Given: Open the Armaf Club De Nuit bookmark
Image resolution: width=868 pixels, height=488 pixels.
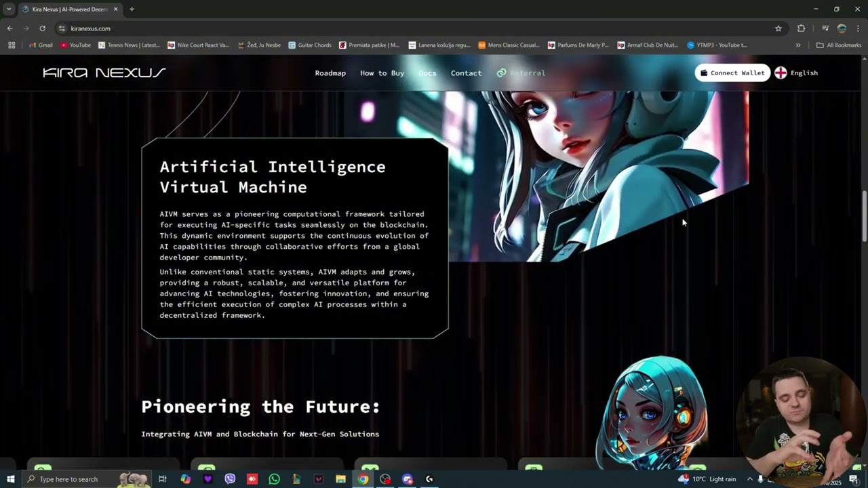Looking at the screenshot, I should (x=648, y=45).
